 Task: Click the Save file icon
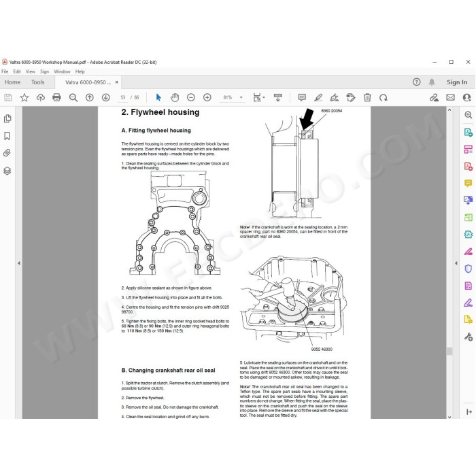pyautogui.click(x=8, y=97)
